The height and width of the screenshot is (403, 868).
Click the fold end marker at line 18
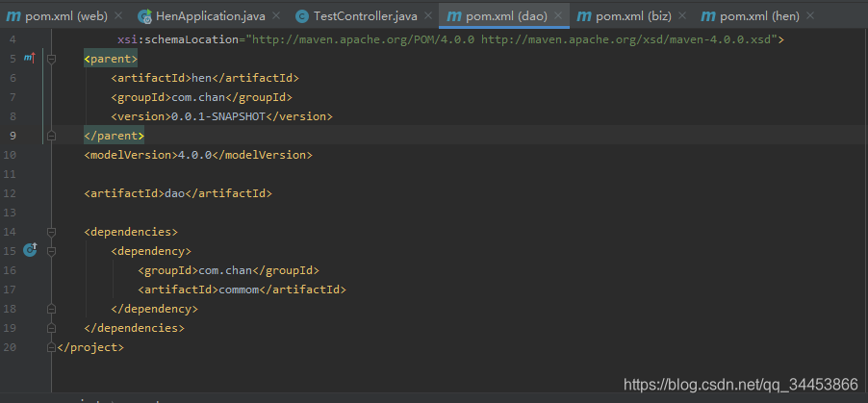[x=51, y=309]
